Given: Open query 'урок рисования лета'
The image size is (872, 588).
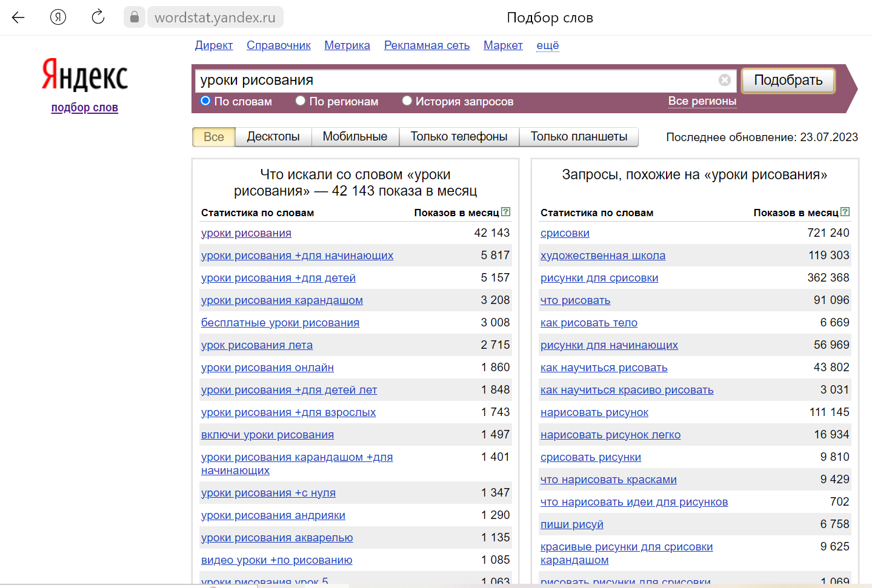Looking at the screenshot, I should pos(257,345).
